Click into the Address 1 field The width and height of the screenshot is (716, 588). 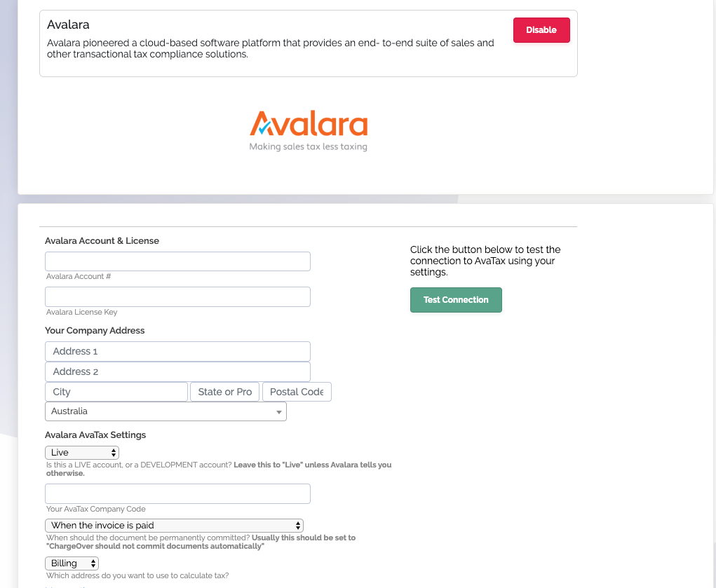[x=177, y=352]
